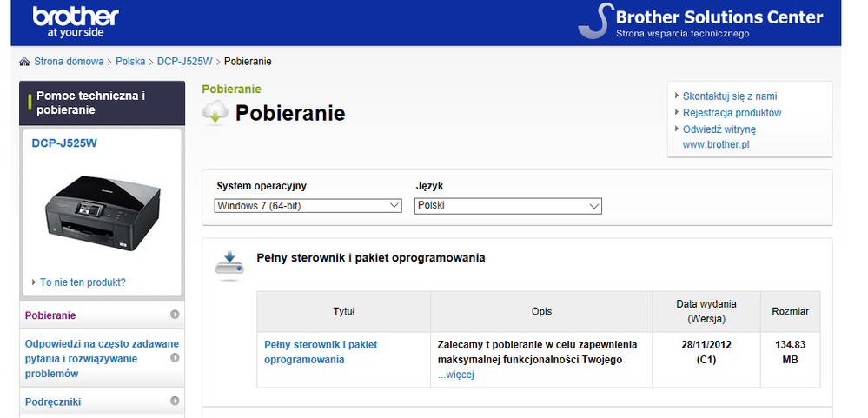Open Skontaktuj się z nami link
Image resolution: width=868 pixels, height=418 pixels.
click(x=730, y=96)
